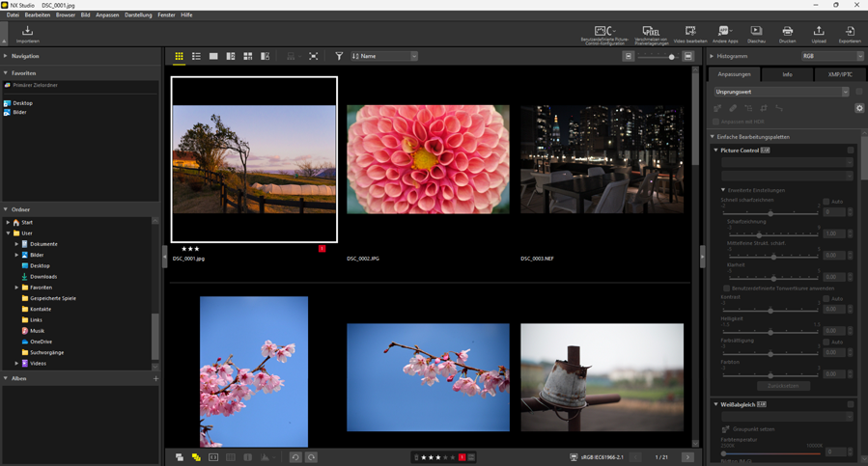This screenshot has width=868, height=466.
Task: Click the Zurücksetzen button
Action: click(x=783, y=386)
